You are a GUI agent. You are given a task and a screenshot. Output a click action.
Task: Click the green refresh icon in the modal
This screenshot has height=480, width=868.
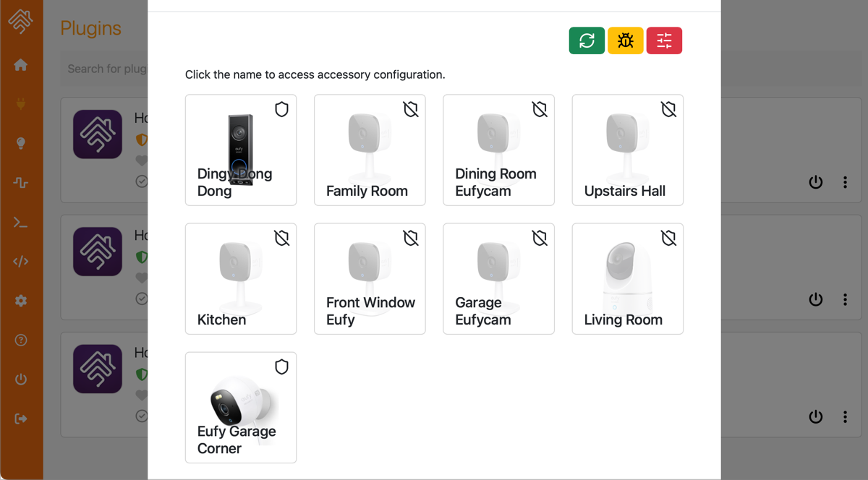click(587, 40)
